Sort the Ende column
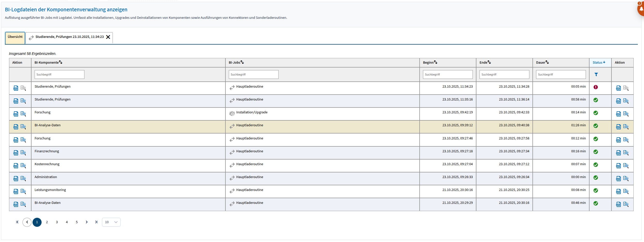644x242 pixels. [x=489, y=62]
